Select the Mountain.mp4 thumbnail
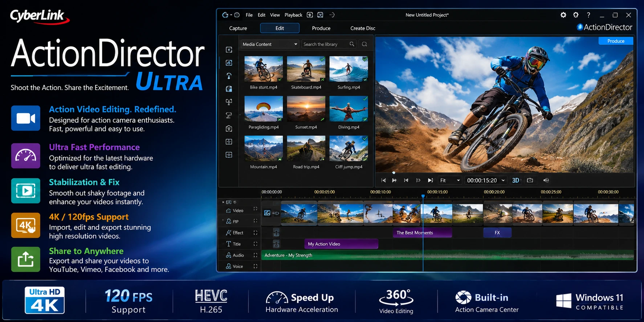Screen dimensions: 644x322 click(x=264, y=148)
